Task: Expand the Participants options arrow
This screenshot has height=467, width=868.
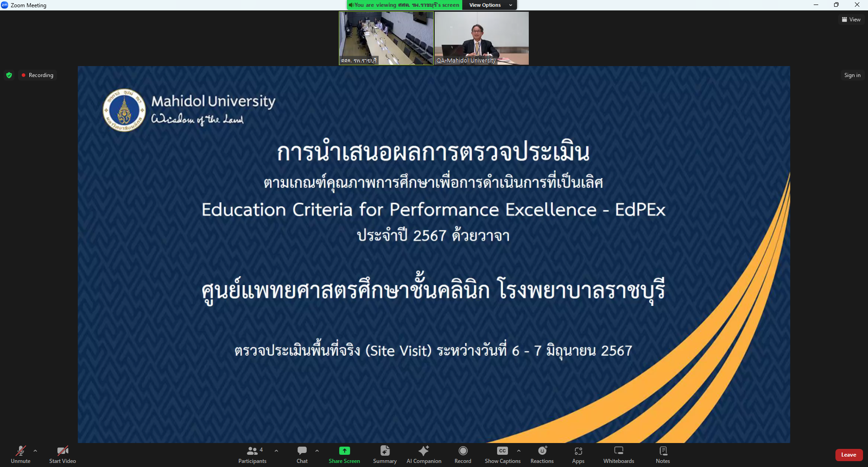Action: [x=276, y=451]
